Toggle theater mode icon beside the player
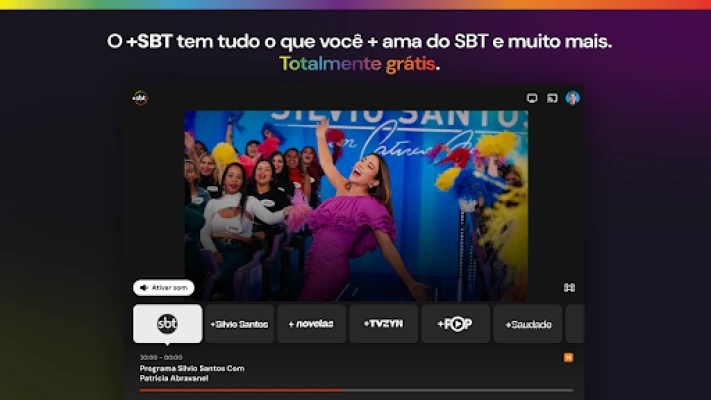Screen dimensions: 711x400 569,288
